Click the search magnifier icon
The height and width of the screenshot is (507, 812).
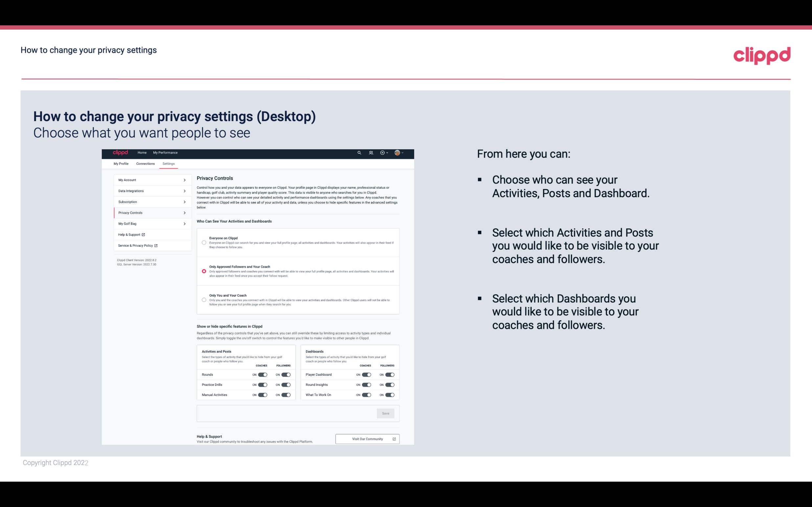coord(359,153)
